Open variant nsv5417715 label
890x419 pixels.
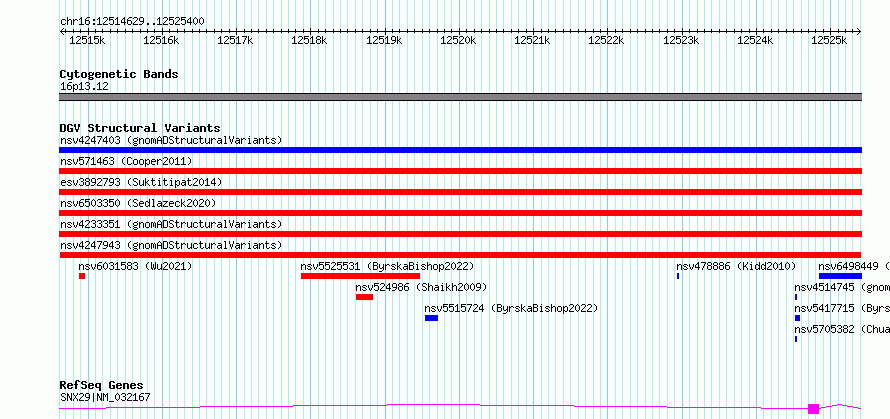pyautogui.click(x=842, y=308)
